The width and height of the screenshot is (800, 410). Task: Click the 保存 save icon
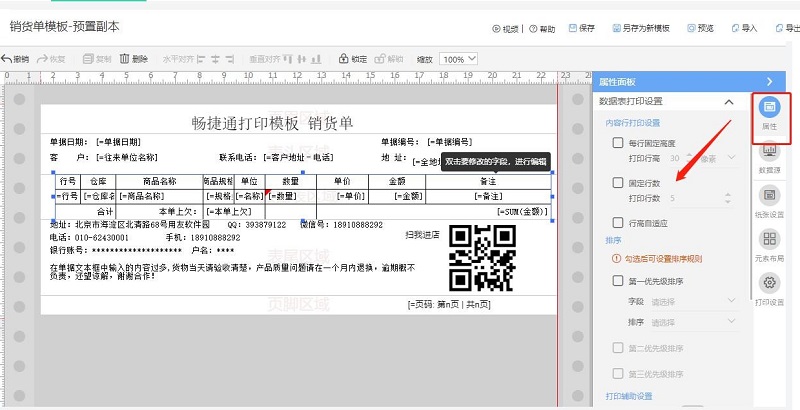pyautogui.click(x=573, y=28)
